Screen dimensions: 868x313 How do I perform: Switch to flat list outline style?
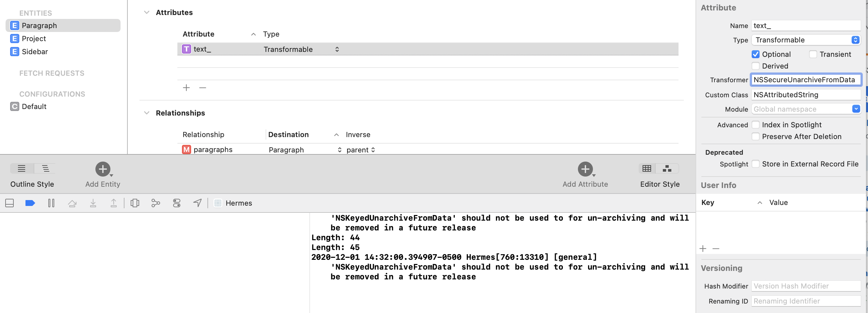click(x=22, y=169)
